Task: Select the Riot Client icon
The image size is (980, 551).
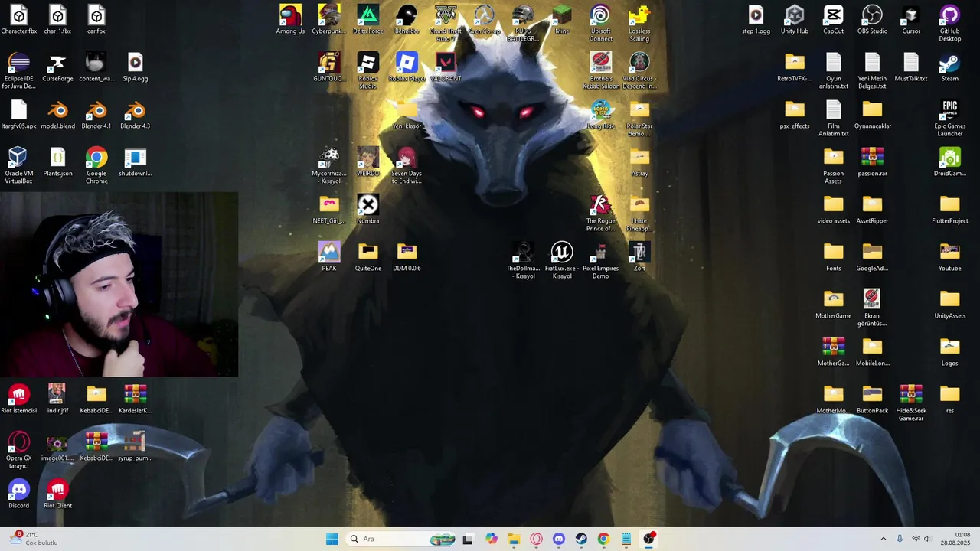Action: (57, 494)
